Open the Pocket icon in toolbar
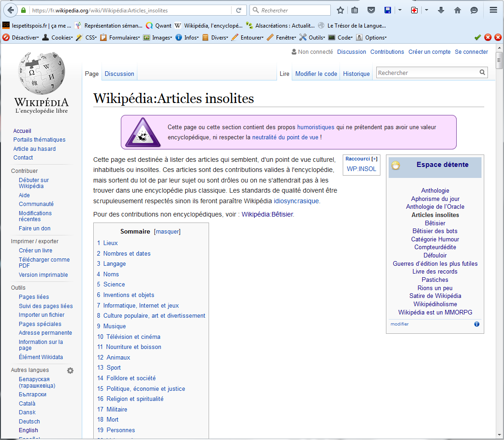The height and width of the screenshot is (440, 504). (x=371, y=10)
